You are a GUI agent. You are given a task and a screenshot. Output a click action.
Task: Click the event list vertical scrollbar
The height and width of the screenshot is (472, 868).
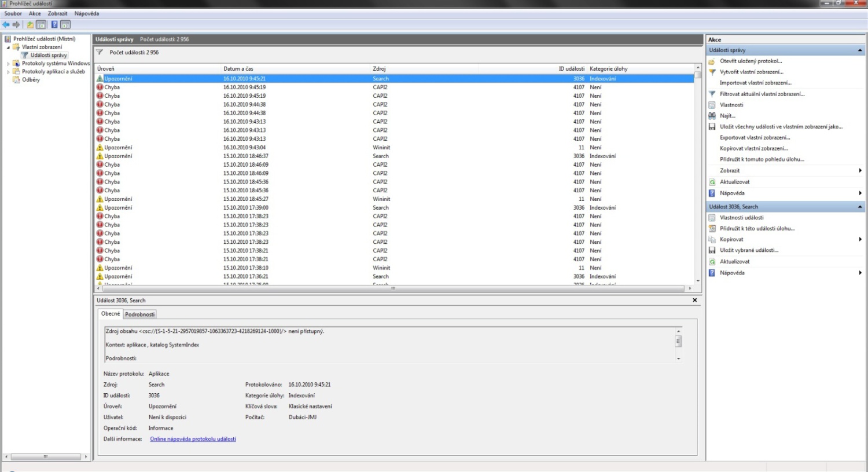698,174
